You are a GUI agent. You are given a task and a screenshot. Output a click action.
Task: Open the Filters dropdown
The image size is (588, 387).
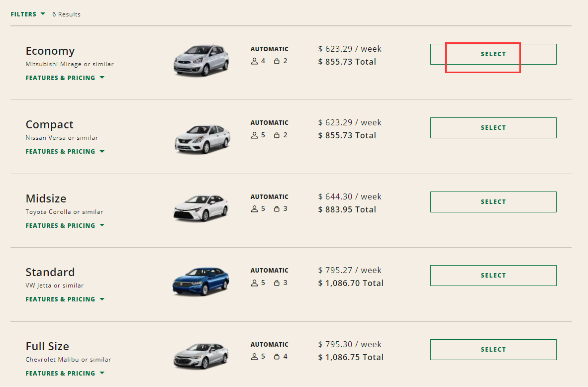tap(27, 14)
